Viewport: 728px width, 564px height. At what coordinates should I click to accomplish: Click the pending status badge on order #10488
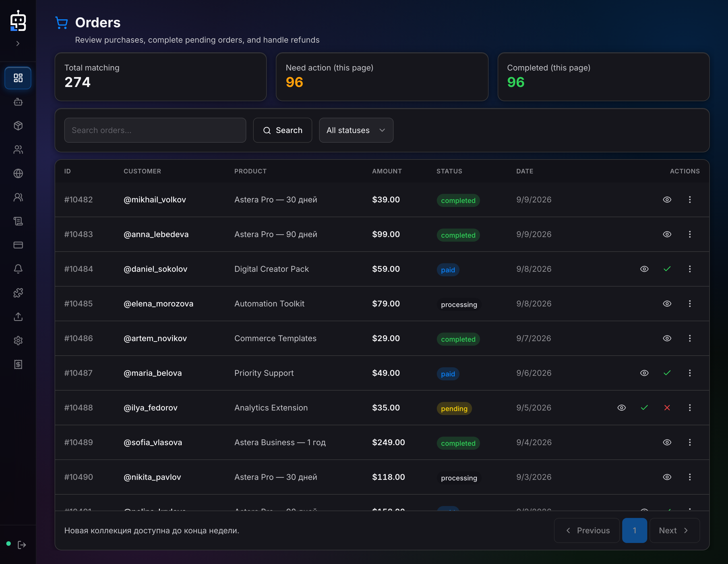point(454,409)
